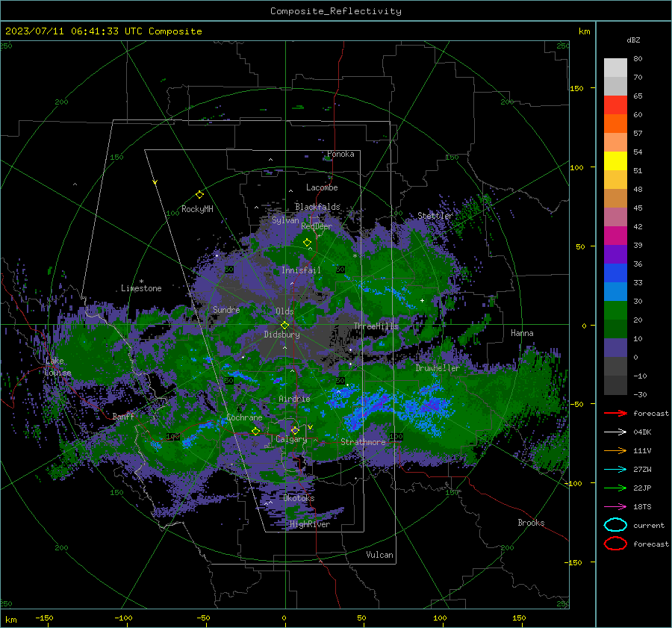Click the Limestone label
Image resolution: width=672 pixels, height=628 pixels.
point(141,288)
